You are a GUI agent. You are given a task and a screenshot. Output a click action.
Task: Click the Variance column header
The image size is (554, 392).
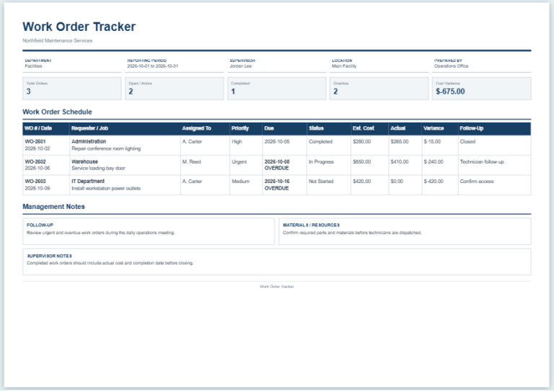pos(434,128)
